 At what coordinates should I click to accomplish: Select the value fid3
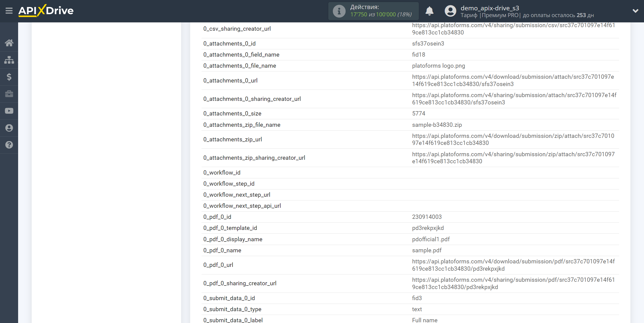coord(417,298)
